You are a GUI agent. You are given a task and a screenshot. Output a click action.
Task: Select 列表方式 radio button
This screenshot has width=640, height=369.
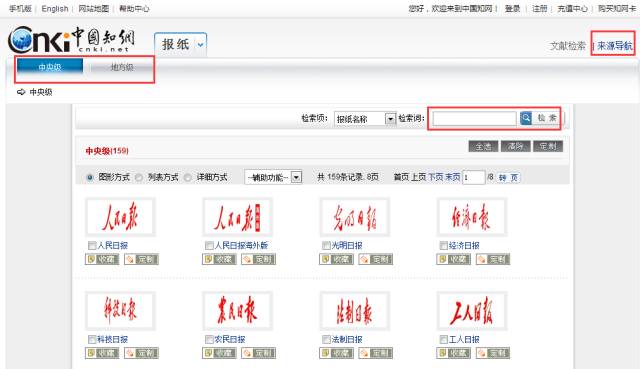139,178
